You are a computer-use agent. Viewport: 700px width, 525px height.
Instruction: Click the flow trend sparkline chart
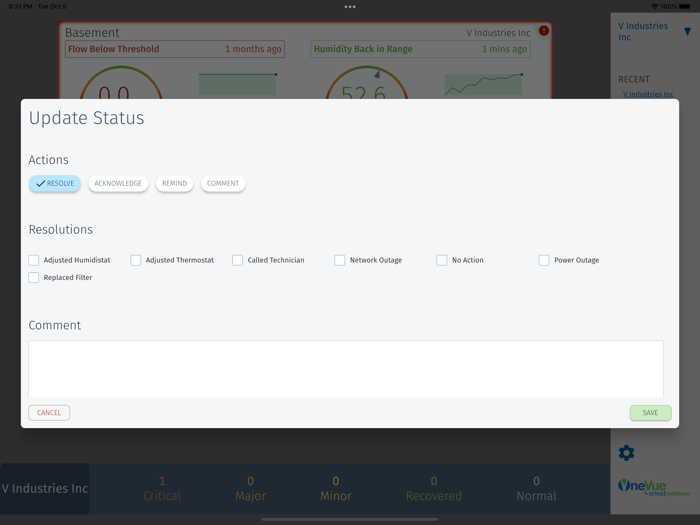click(238, 84)
